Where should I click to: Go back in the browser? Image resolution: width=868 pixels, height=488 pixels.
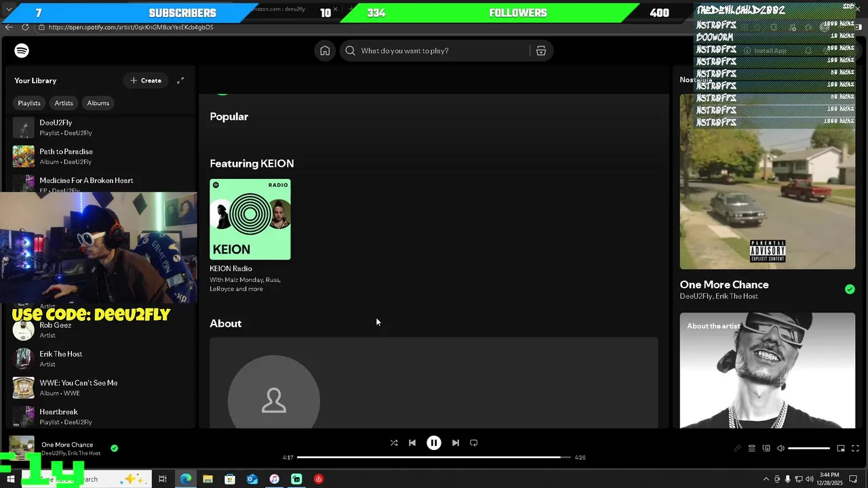pos(8,27)
